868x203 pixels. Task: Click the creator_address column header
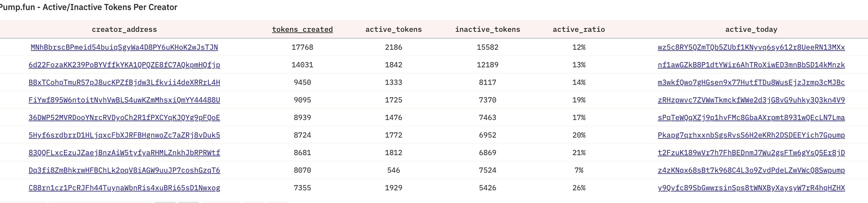click(124, 30)
